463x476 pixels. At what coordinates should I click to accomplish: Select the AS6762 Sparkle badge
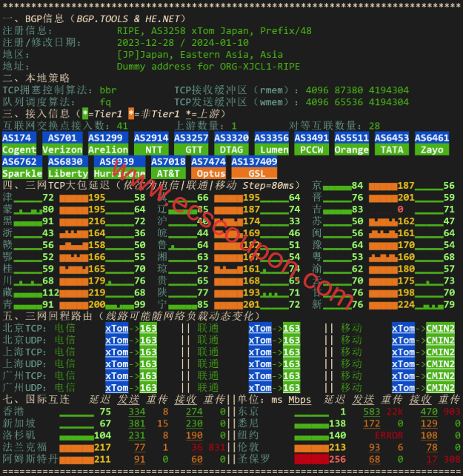coord(22,167)
